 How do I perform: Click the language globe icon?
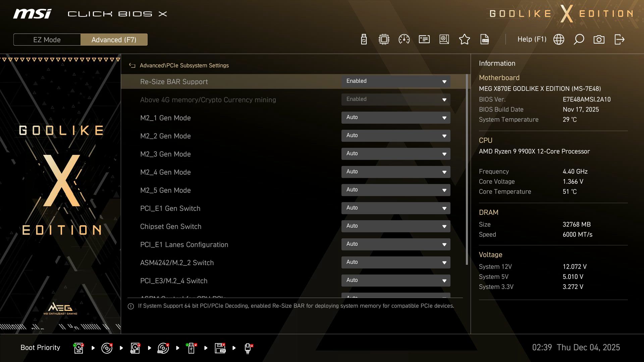point(558,39)
